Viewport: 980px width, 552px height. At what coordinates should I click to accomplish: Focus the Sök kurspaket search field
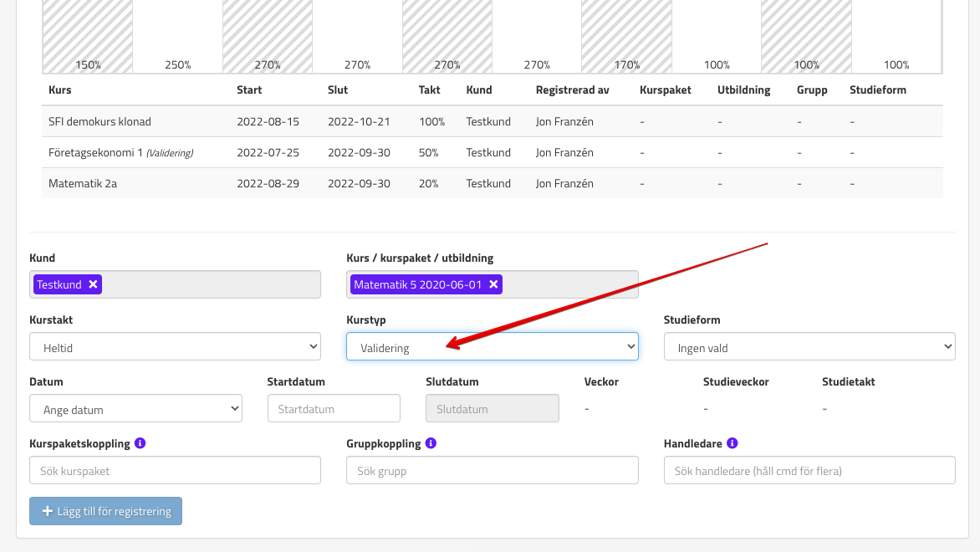(175, 471)
